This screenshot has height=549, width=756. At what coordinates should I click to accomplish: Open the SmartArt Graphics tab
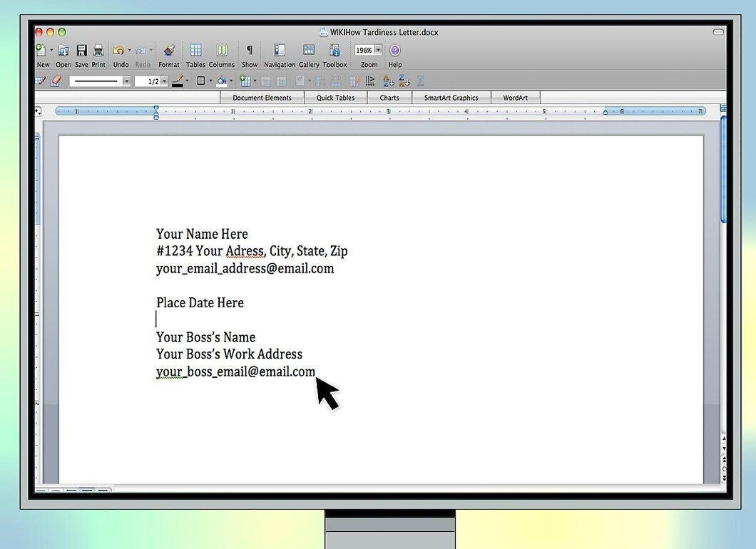point(451,98)
